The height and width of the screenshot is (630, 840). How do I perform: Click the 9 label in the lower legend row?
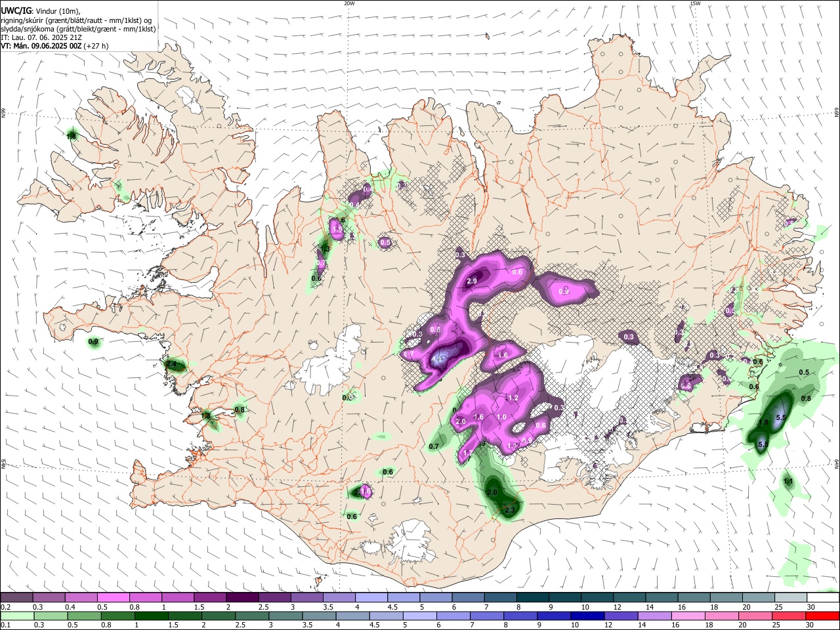(540, 625)
